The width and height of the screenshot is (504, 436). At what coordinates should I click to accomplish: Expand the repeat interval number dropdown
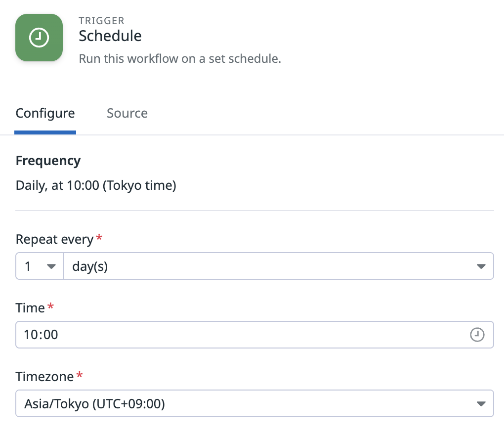pos(40,266)
